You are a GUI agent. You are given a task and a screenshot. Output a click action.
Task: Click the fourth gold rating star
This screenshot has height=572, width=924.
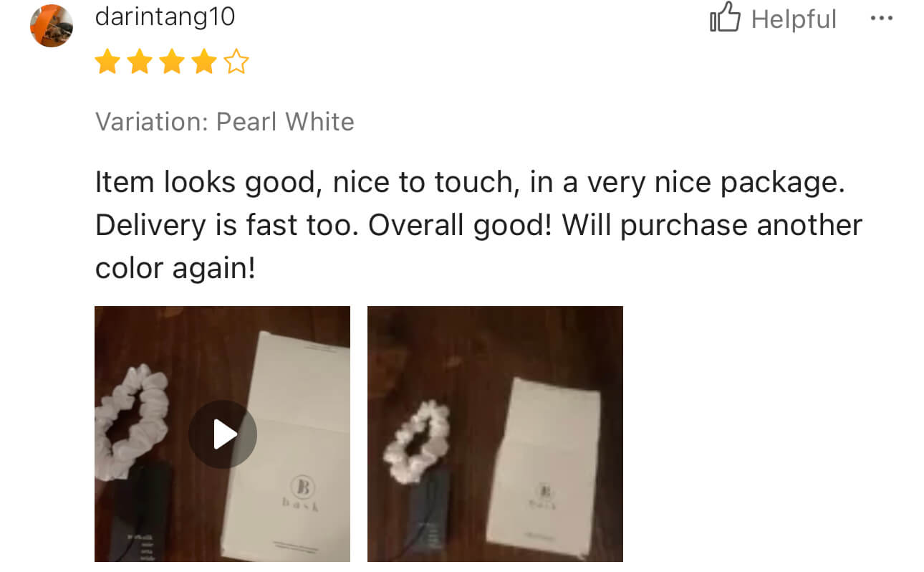pos(204,62)
